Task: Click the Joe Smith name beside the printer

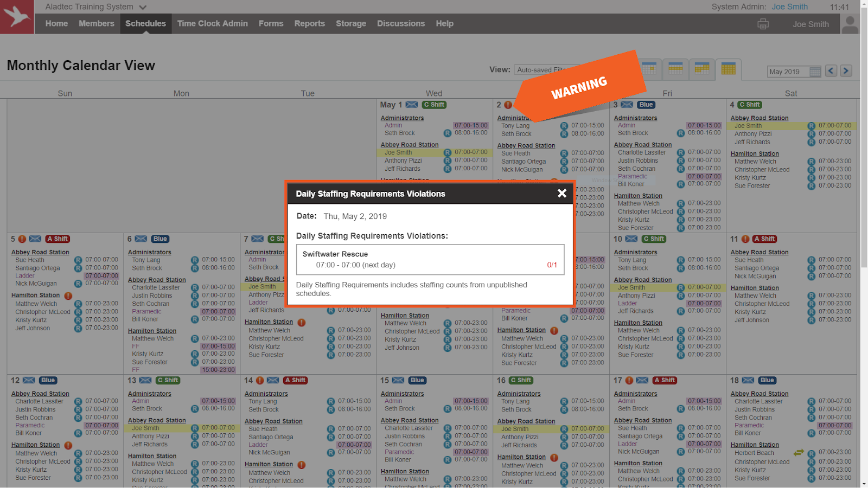Action: (810, 24)
